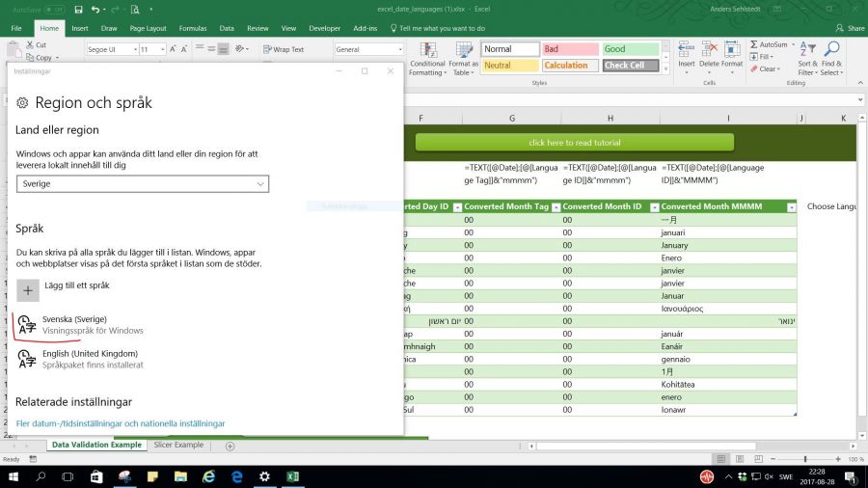
Task: Select English (United Kingdom) language entry
Action: (x=80, y=359)
